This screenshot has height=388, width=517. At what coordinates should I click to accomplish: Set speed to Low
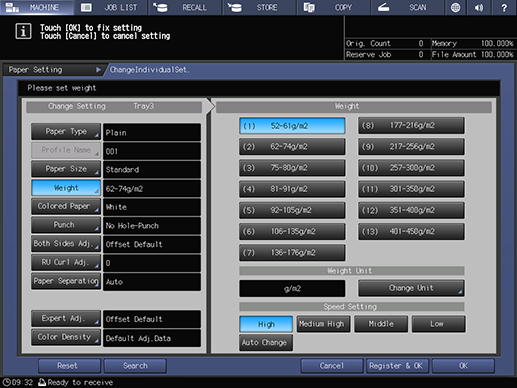(x=439, y=324)
